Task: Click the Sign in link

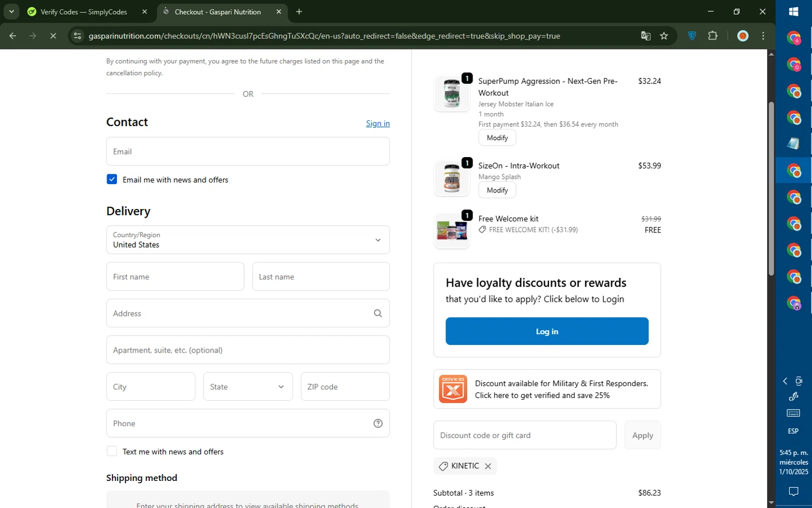Action: click(x=378, y=123)
